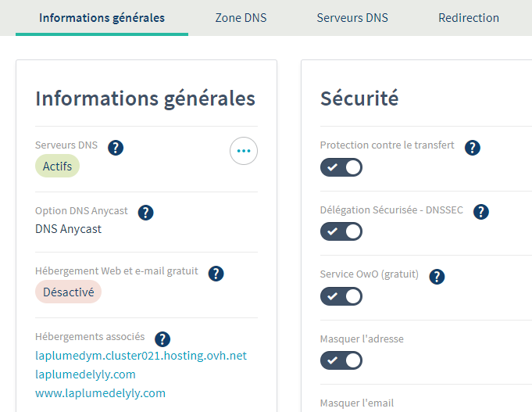Show help for Délégation Sécurisée DNSSEC

point(481,211)
